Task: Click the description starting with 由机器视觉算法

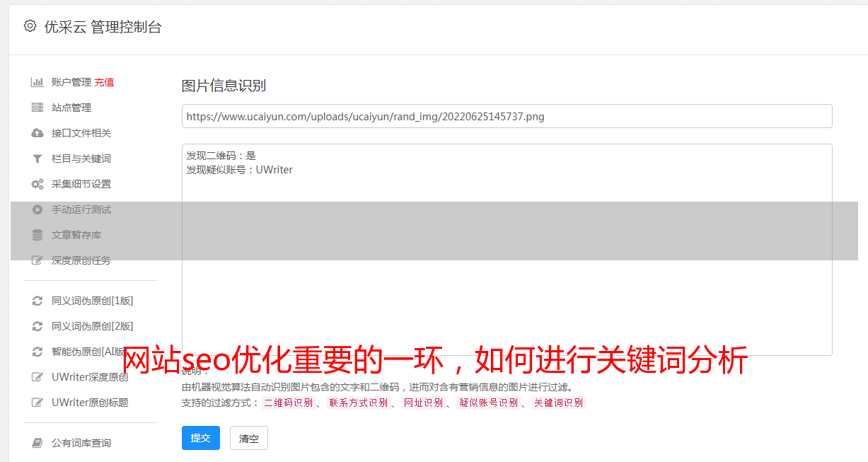Action: pyautogui.click(x=377, y=387)
